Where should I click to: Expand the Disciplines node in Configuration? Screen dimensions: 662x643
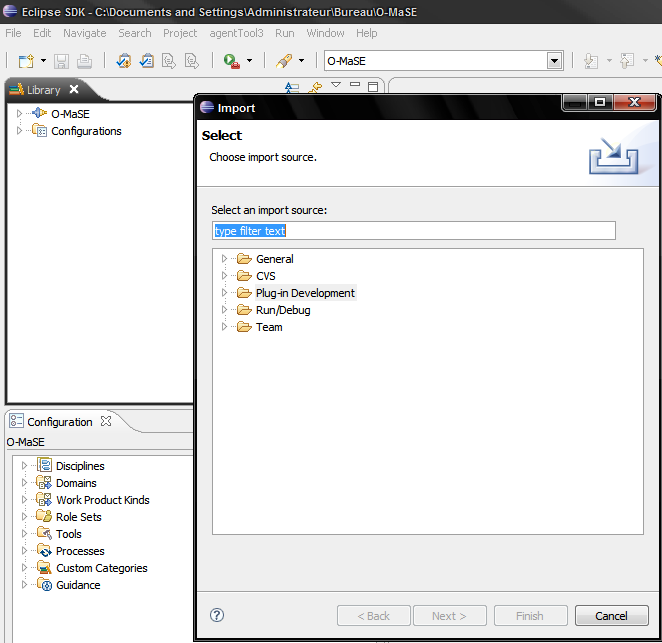pyautogui.click(x=24, y=465)
